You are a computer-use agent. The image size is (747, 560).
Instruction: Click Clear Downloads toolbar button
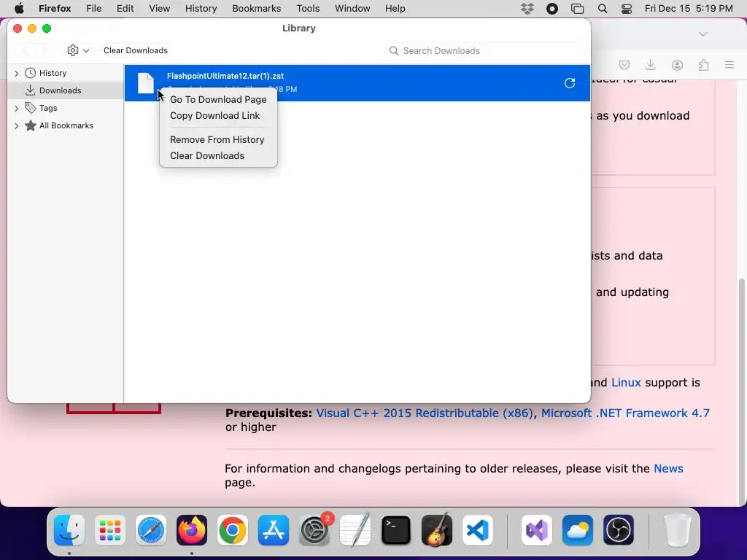coord(136,50)
